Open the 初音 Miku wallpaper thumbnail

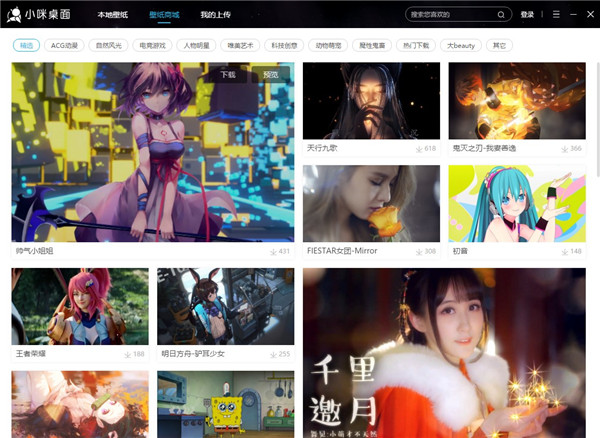(x=517, y=204)
